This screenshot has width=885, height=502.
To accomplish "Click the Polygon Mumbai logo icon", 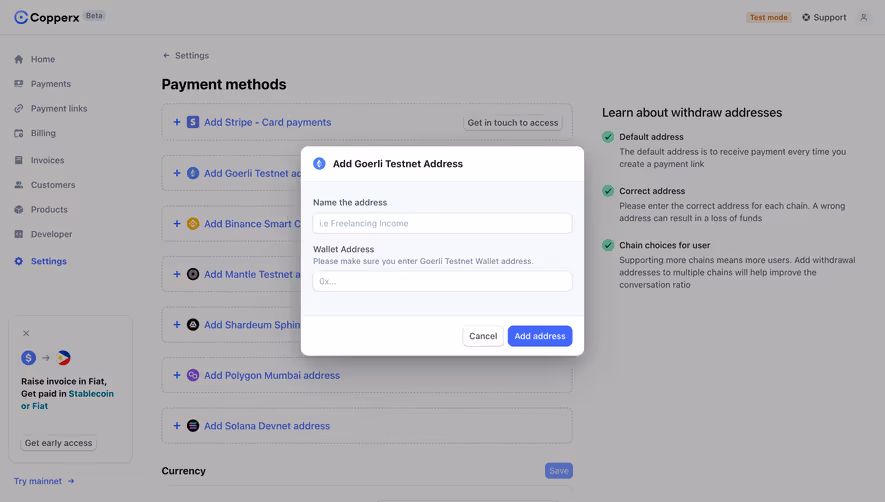I will [193, 376].
